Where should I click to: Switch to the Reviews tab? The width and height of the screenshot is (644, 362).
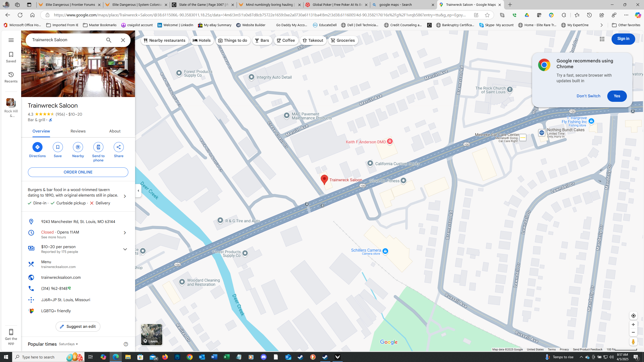(78, 131)
